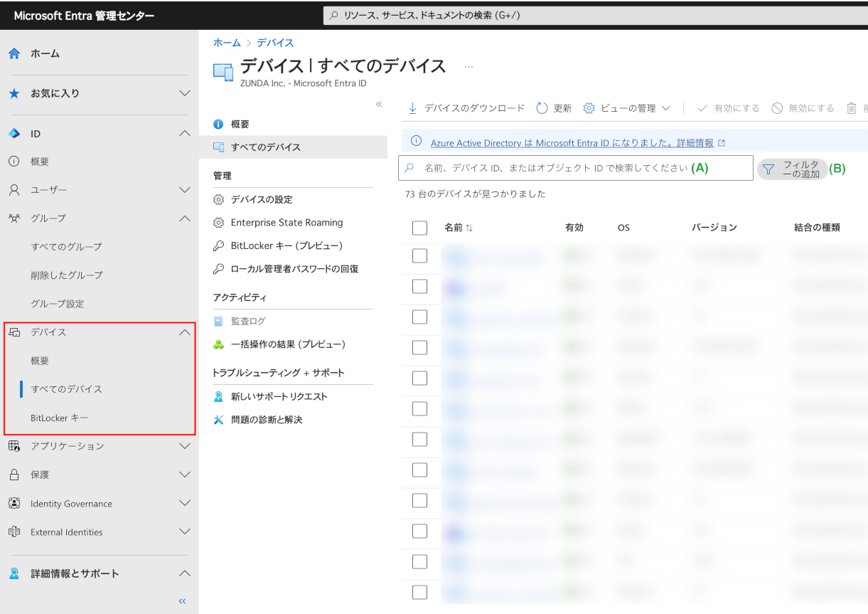The height and width of the screenshot is (614, 868).
Task: Click the ビューの管理 gear icon
Action: (589, 108)
